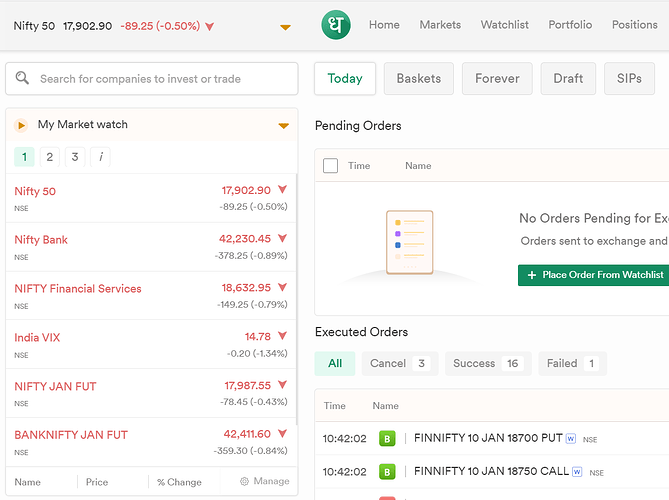Open the Markets menu item
The width and height of the screenshot is (669, 500).
pos(440,25)
